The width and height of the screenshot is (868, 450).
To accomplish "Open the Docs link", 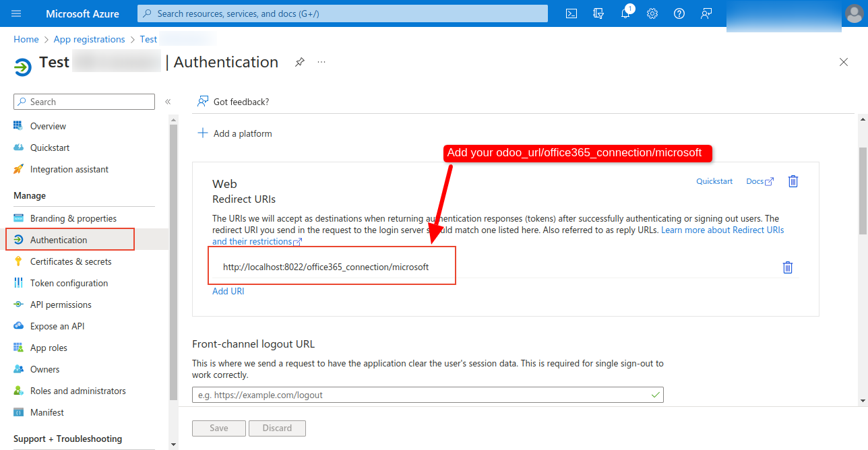I will pos(759,181).
